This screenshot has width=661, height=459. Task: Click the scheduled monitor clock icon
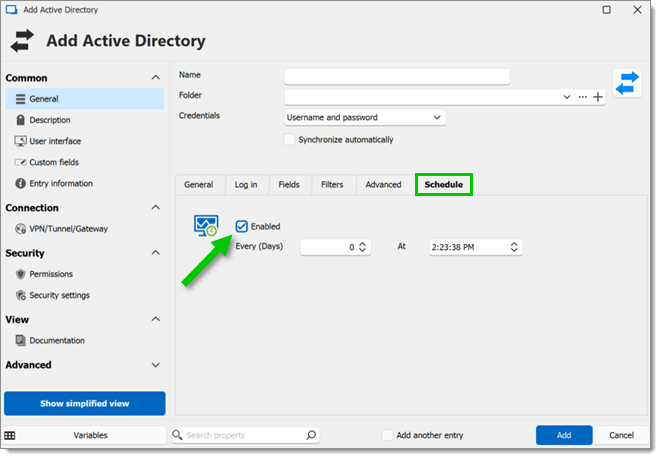click(206, 225)
